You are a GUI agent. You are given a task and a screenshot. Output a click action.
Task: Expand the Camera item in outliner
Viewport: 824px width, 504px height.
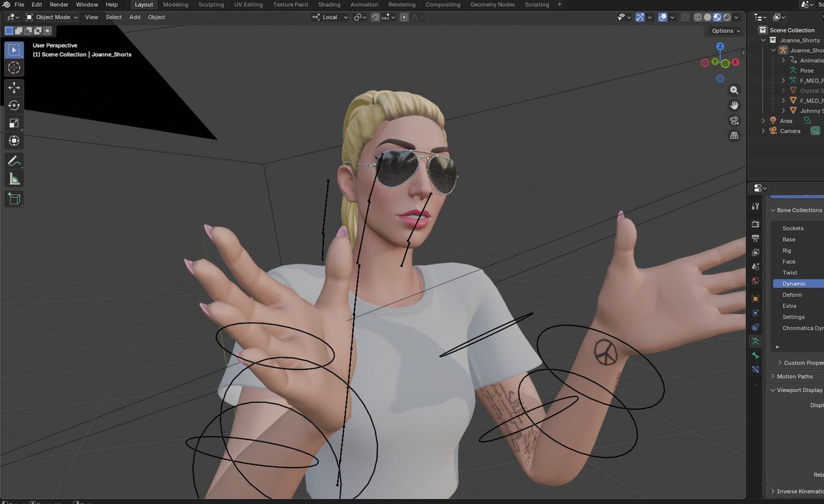click(x=764, y=131)
